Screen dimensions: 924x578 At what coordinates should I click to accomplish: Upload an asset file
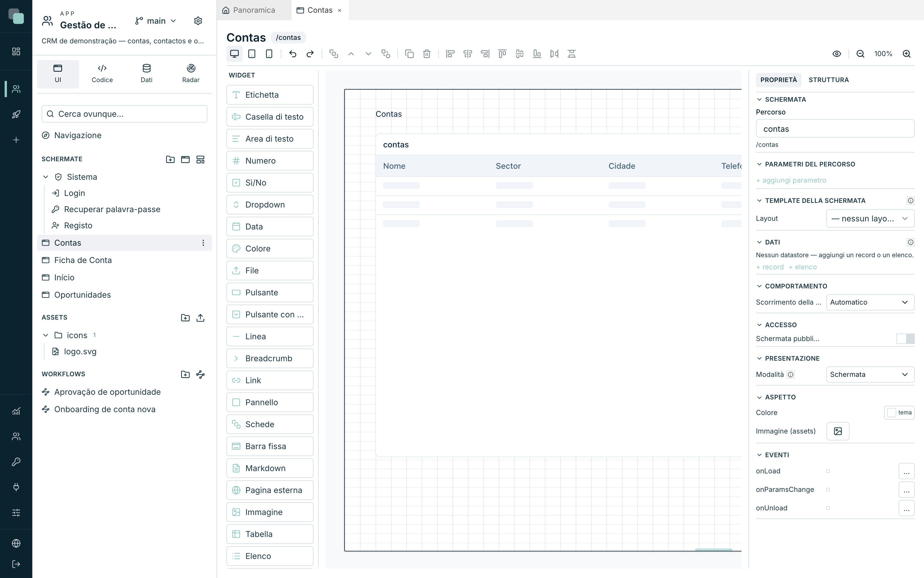point(200,318)
